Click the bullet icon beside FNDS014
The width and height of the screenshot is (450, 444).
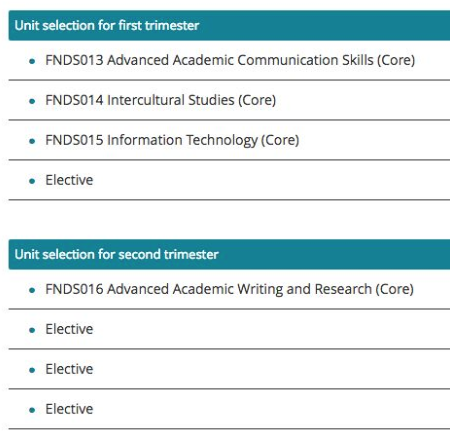pos(32,101)
